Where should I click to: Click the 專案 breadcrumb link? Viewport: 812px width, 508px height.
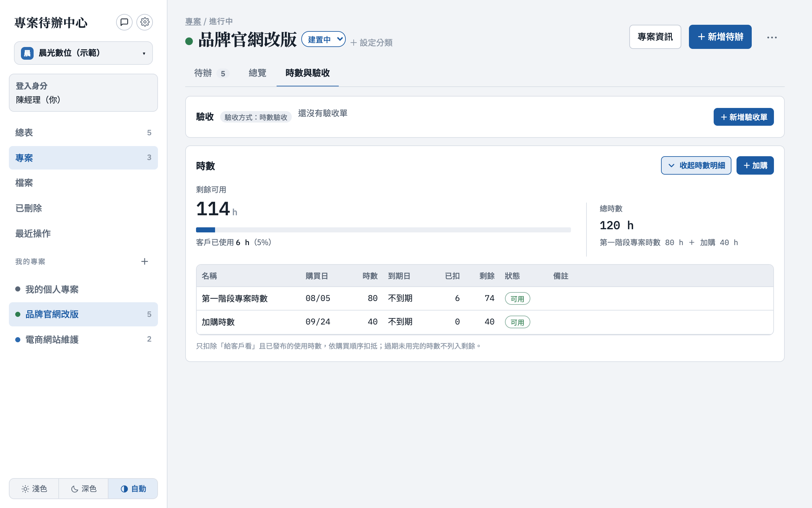(193, 22)
